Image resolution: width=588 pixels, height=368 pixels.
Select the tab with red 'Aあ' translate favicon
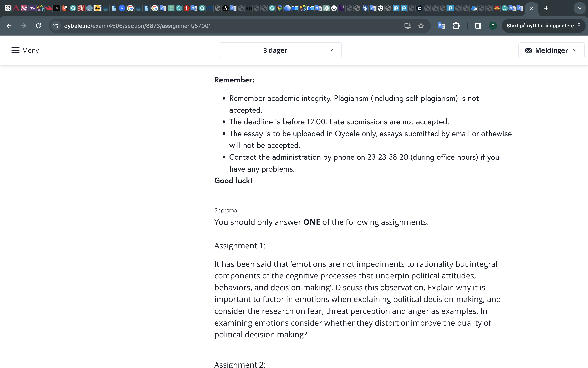coord(65,8)
